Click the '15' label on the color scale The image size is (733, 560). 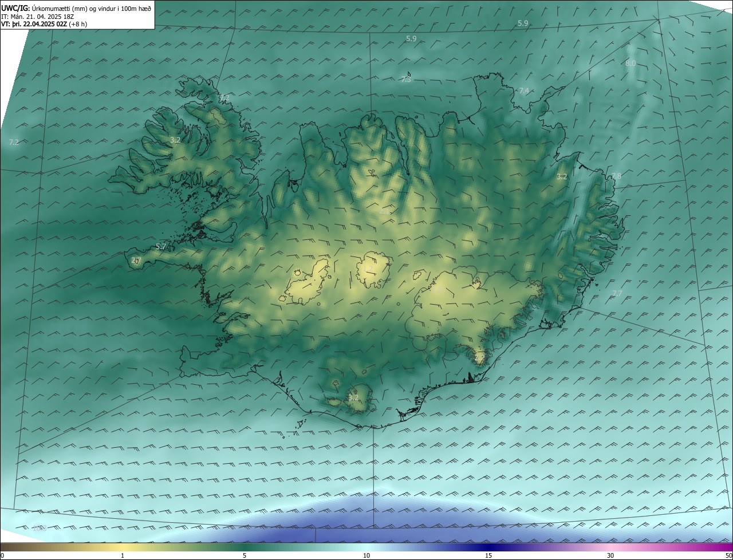[x=488, y=555]
